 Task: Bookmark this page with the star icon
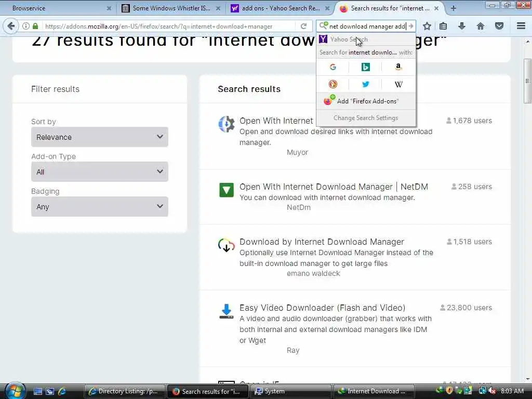pyautogui.click(x=427, y=26)
